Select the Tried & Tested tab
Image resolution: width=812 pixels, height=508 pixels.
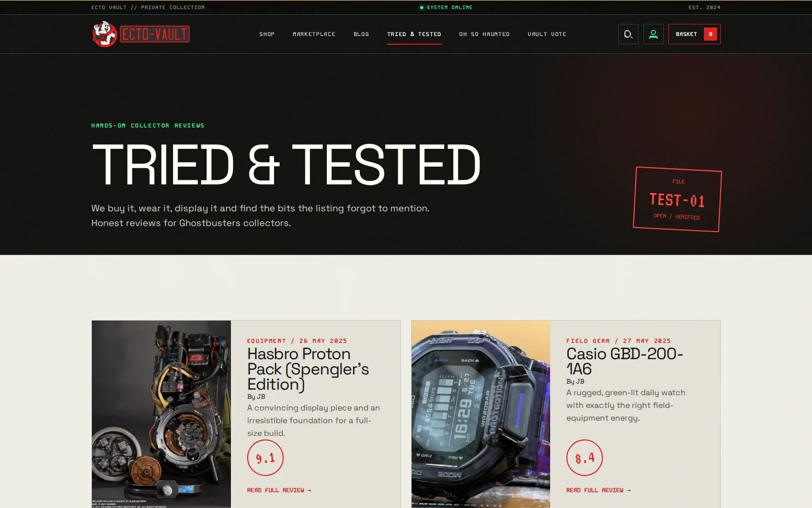click(x=414, y=34)
